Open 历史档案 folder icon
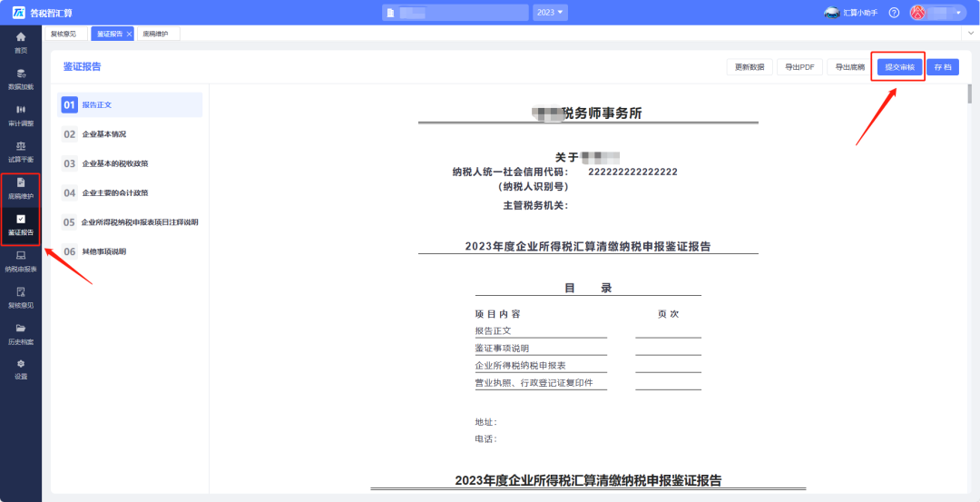980x502 pixels. click(21, 329)
